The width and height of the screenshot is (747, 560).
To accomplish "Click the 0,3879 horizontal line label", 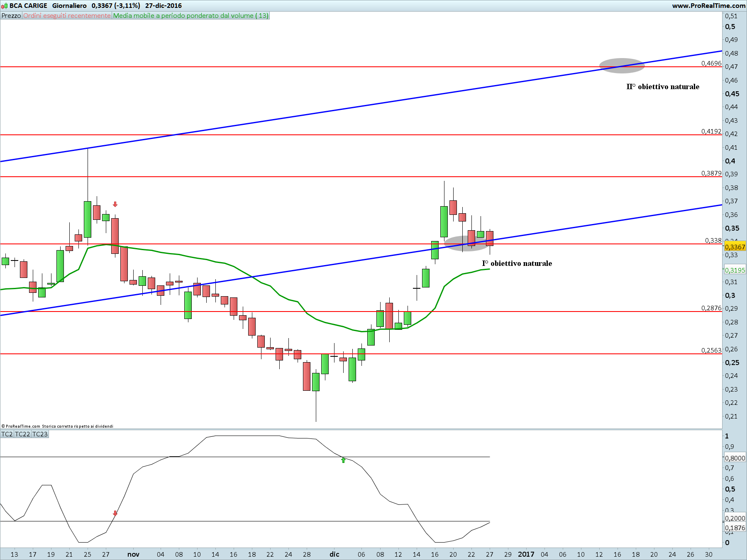I will pyautogui.click(x=711, y=173).
